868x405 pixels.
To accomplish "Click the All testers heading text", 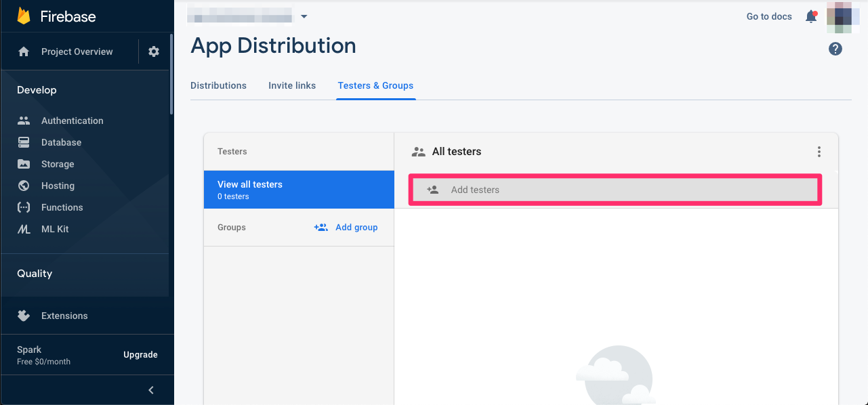I will 457,152.
